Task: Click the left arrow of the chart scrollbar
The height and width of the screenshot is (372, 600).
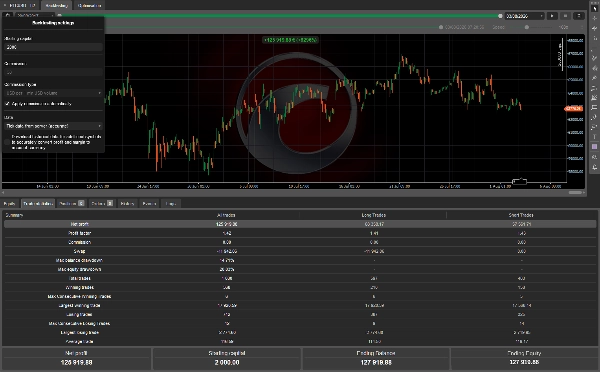Action: (3, 193)
